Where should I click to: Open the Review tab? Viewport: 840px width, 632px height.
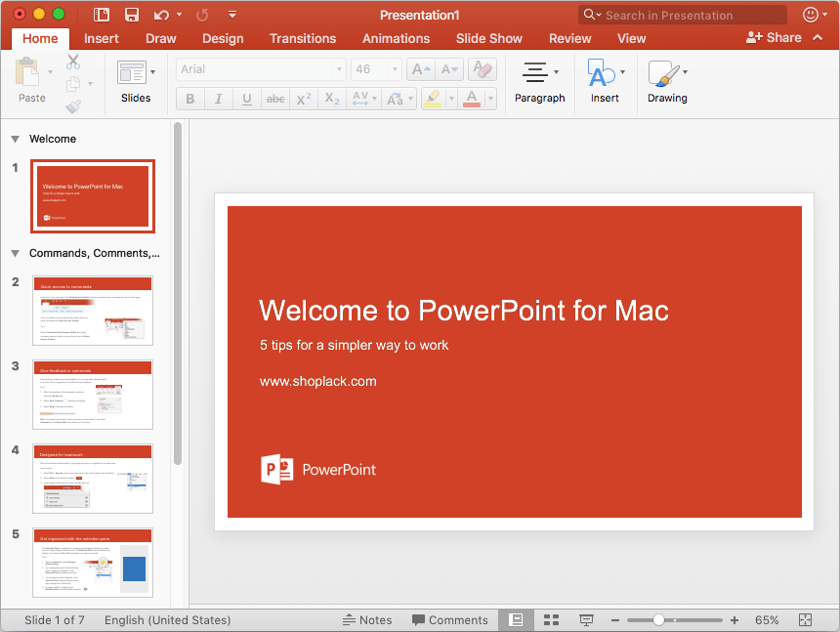570,38
